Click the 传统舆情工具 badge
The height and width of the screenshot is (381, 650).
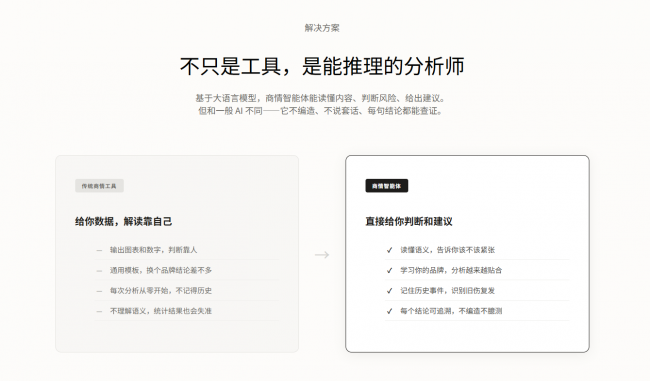99,186
